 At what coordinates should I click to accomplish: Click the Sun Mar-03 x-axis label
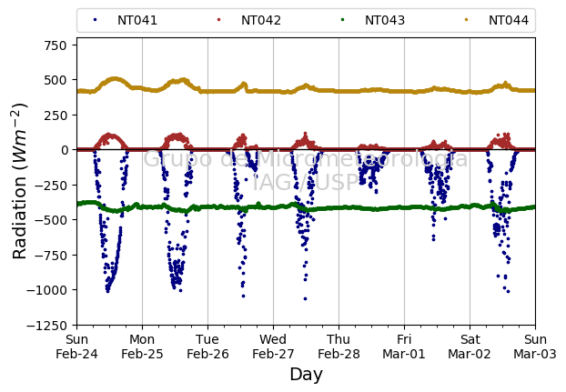click(x=535, y=347)
